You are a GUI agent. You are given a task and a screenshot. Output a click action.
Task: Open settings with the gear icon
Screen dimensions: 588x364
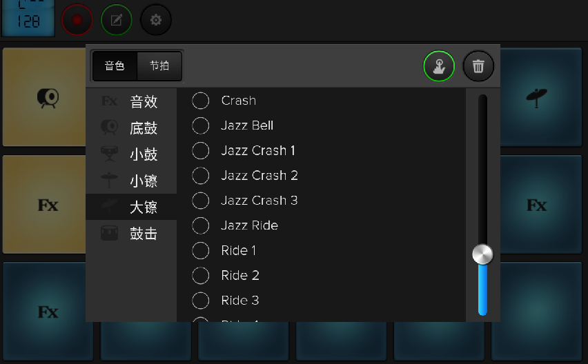[156, 20]
